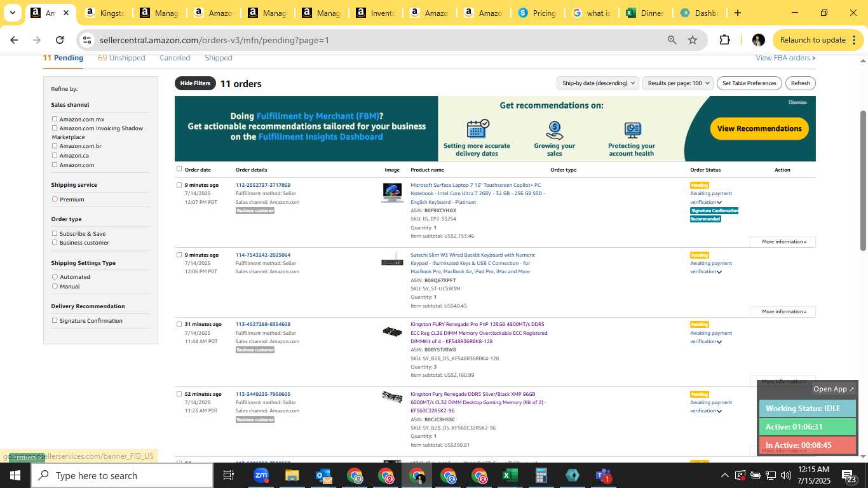The width and height of the screenshot is (868, 488).
Task: Select the Automated shipping settings radio
Action: tap(55, 276)
